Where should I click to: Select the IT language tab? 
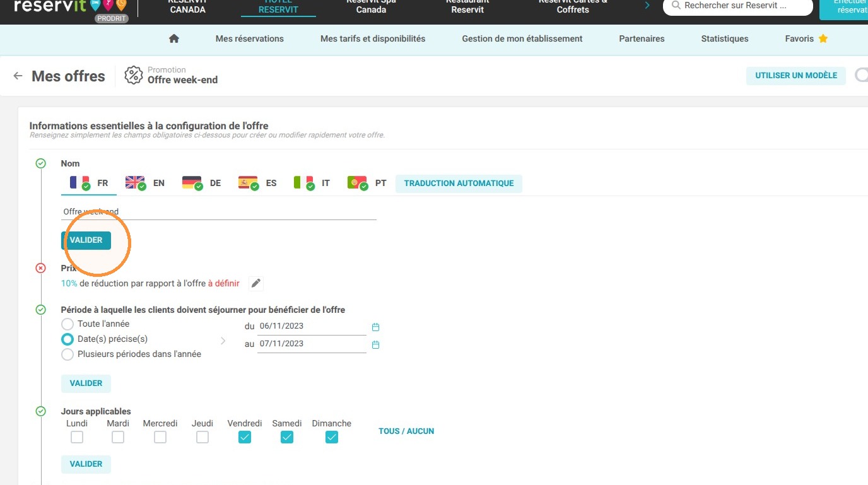(x=312, y=183)
